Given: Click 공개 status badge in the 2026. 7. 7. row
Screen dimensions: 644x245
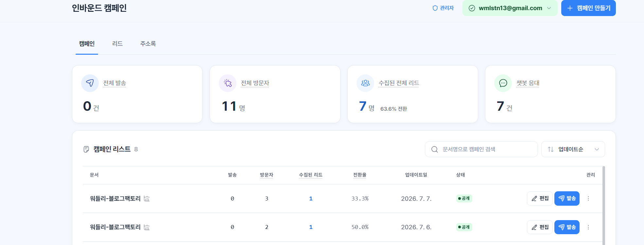Looking at the screenshot, I should click(464, 198).
